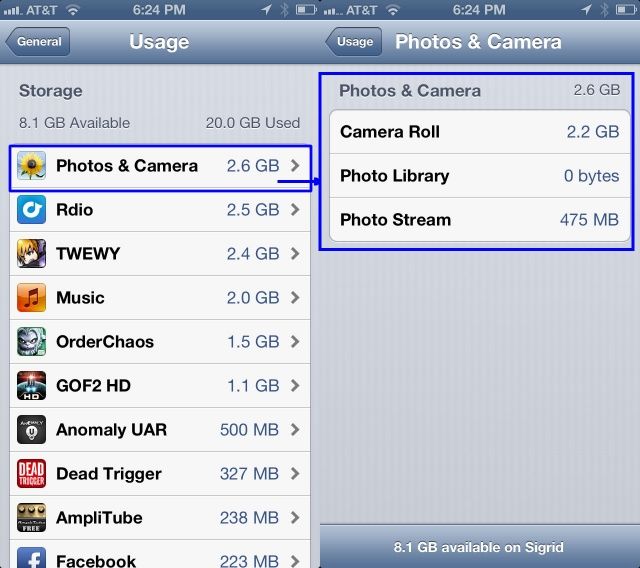Select the Camera Roll row
Viewport: 640px width, 568px height.
click(480, 132)
